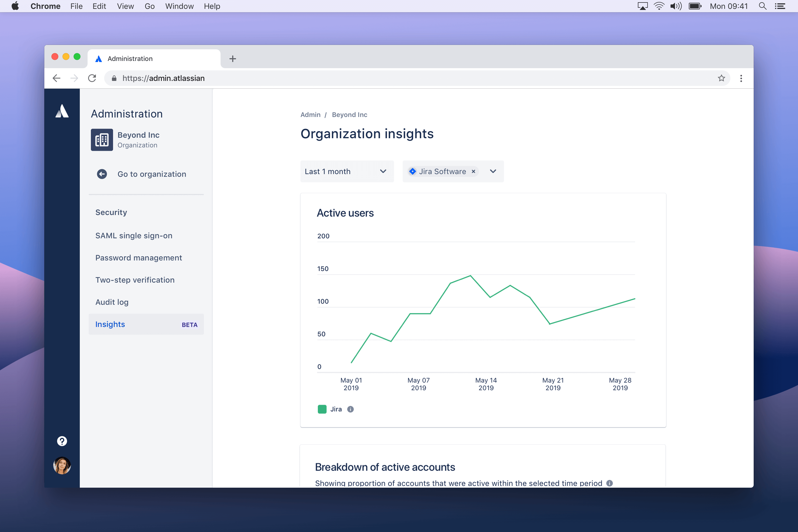Select Audit log from sidebar menu
Viewport: 798px width, 532px height.
pyautogui.click(x=112, y=302)
